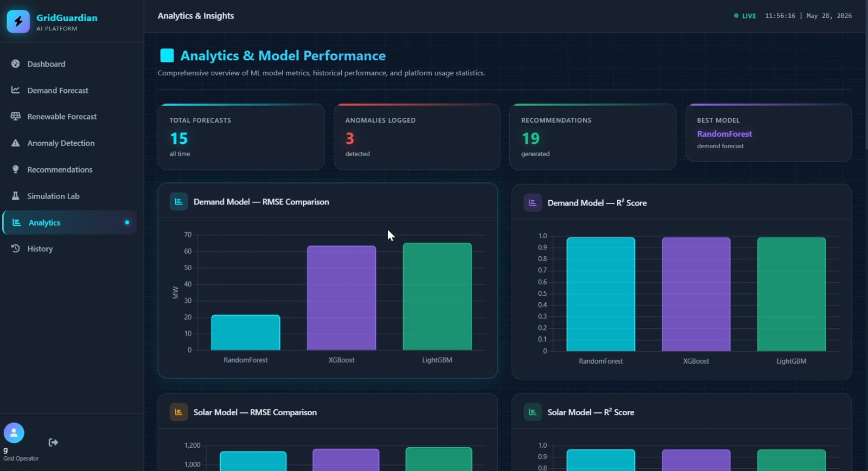Click the LightGBM bar in Demand RMSE chart
The image size is (868, 471).
pyautogui.click(x=437, y=297)
